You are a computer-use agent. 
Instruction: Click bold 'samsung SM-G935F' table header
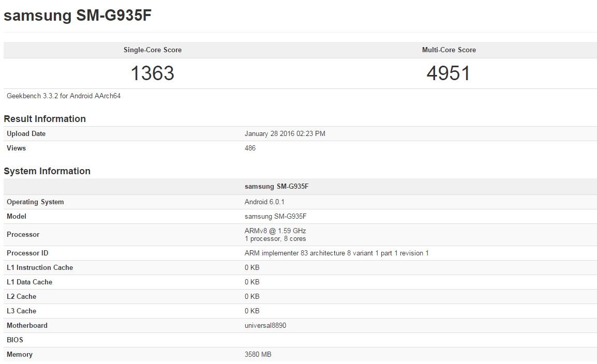pos(276,186)
